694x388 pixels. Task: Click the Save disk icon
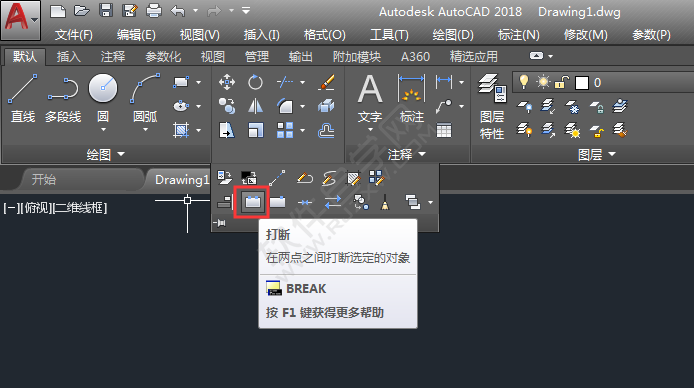pos(106,11)
